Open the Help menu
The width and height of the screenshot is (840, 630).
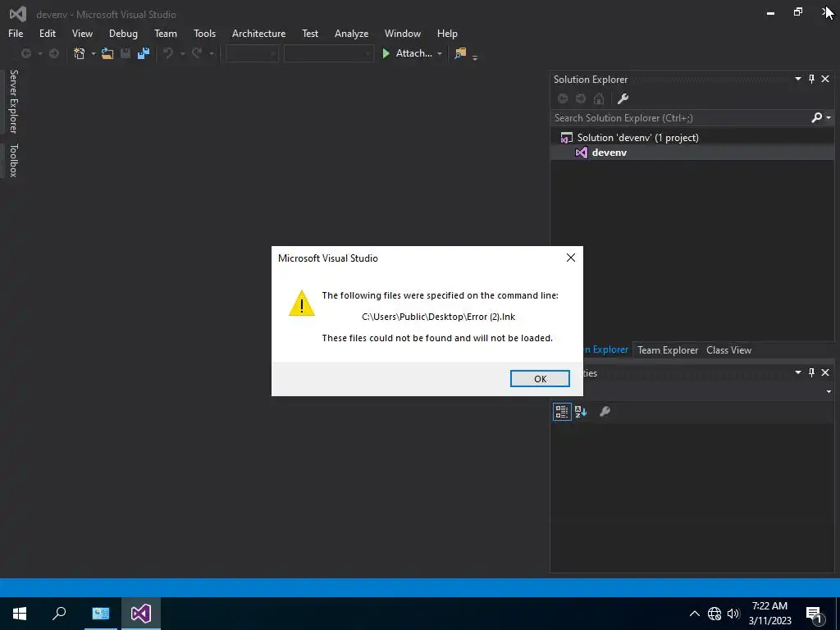tap(447, 33)
